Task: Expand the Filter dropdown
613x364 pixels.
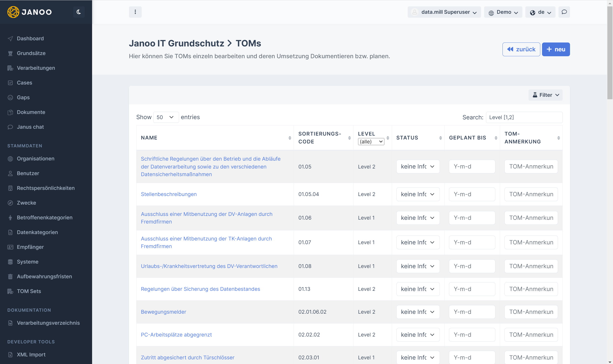Action: (x=545, y=95)
